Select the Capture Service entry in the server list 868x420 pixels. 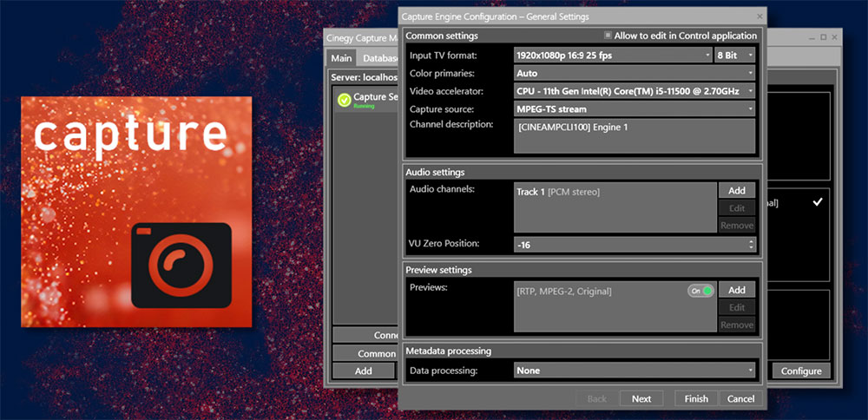pyautogui.click(x=367, y=100)
